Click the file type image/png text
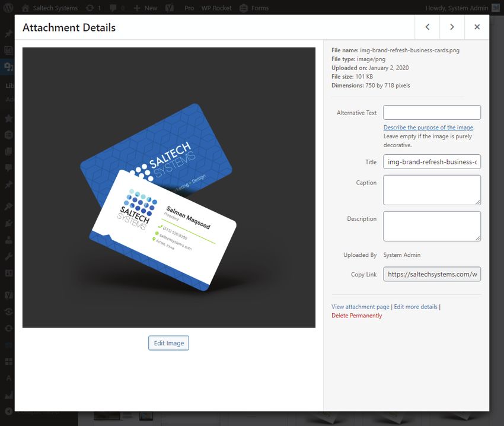Viewport: 504px width, 426px height. (x=371, y=59)
